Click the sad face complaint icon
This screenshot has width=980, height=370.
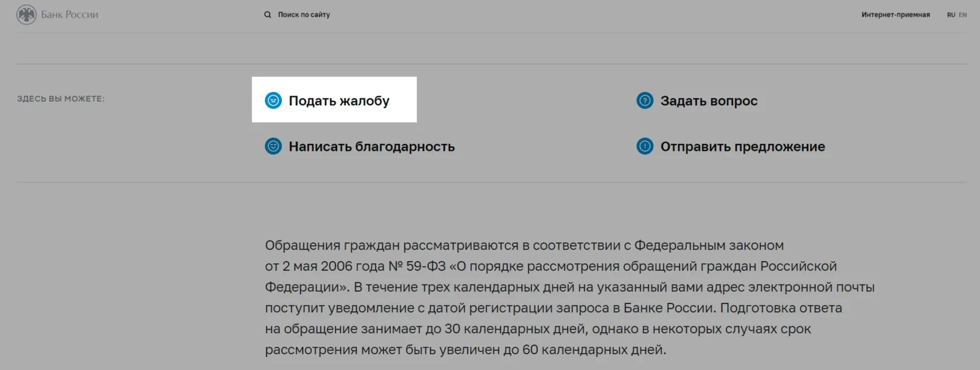[273, 100]
